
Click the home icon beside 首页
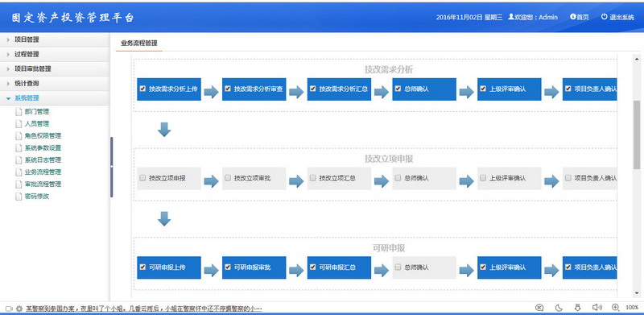572,17
